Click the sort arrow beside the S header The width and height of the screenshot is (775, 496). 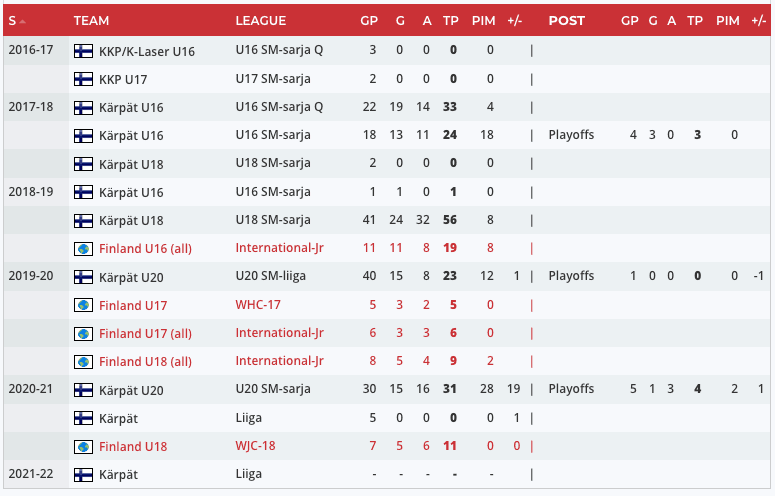pos(23,21)
